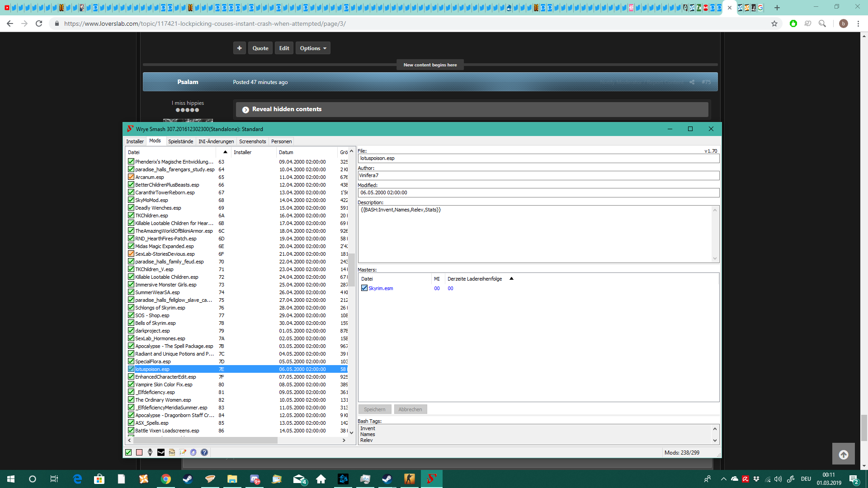Switch to the Mods tab
Image resolution: width=868 pixels, height=488 pixels.
click(x=155, y=141)
